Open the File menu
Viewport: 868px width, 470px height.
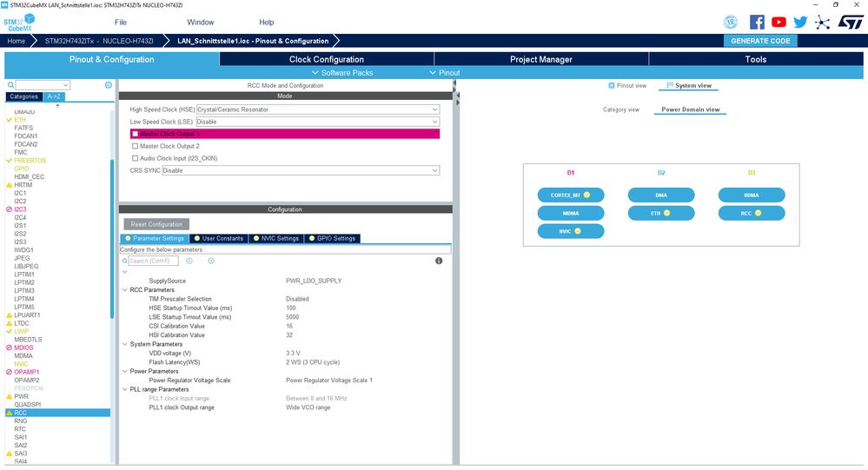pyautogui.click(x=121, y=22)
